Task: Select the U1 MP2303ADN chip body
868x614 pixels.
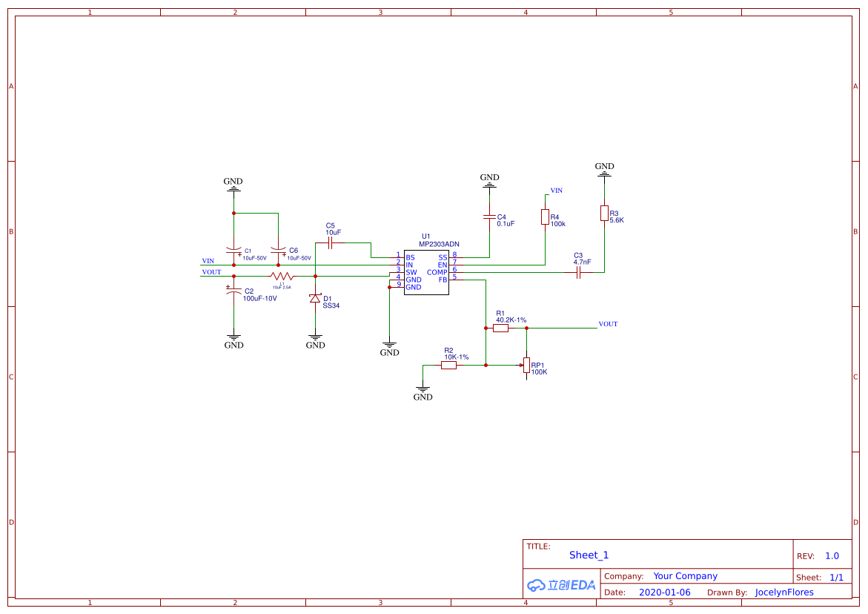Action: point(425,272)
